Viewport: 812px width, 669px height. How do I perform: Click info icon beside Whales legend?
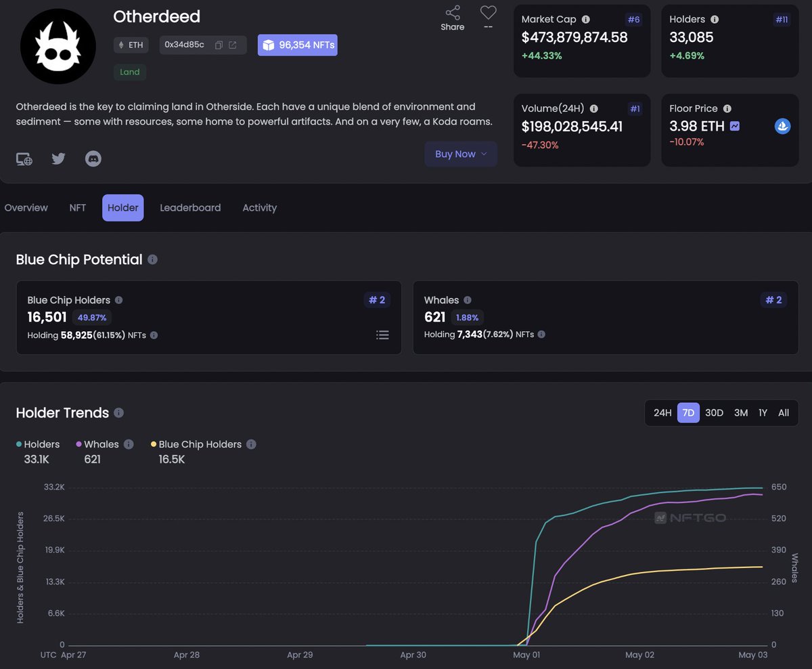129,445
